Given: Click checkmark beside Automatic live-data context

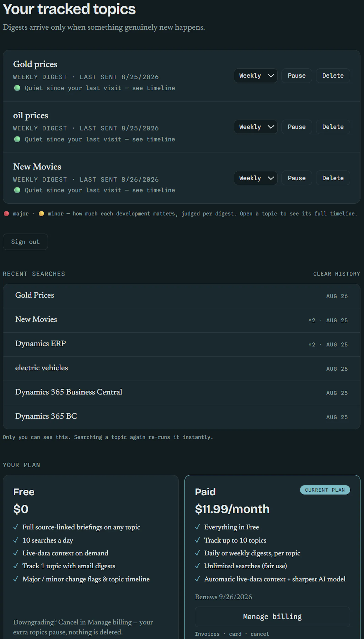Looking at the screenshot, I should pyautogui.click(x=197, y=579).
